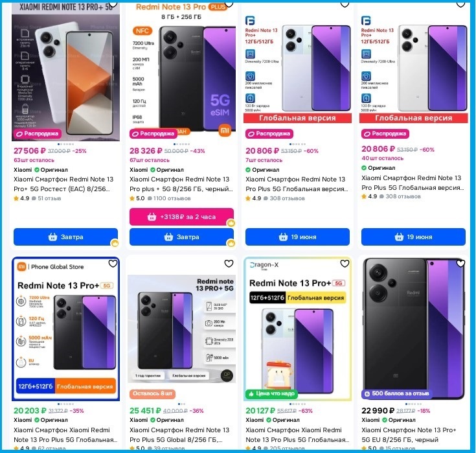Click 19 июня button under 40шт осталось listing

413,237
